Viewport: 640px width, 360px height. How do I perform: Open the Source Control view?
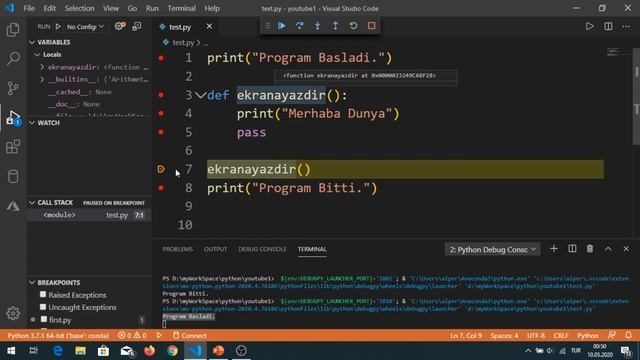pyautogui.click(x=13, y=88)
